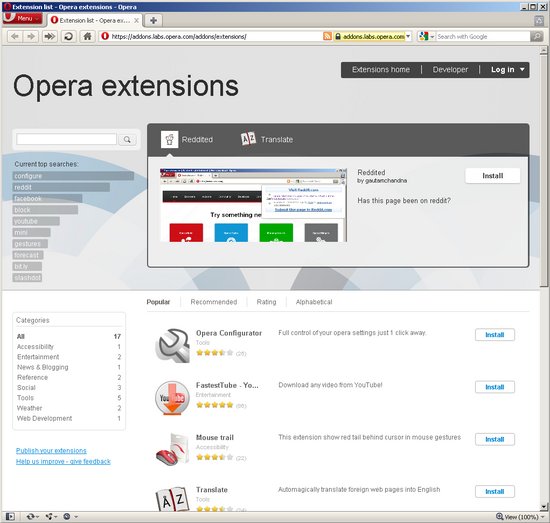Switch to the Popular sort tab
This screenshot has width=550, height=523.
pyautogui.click(x=158, y=302)
